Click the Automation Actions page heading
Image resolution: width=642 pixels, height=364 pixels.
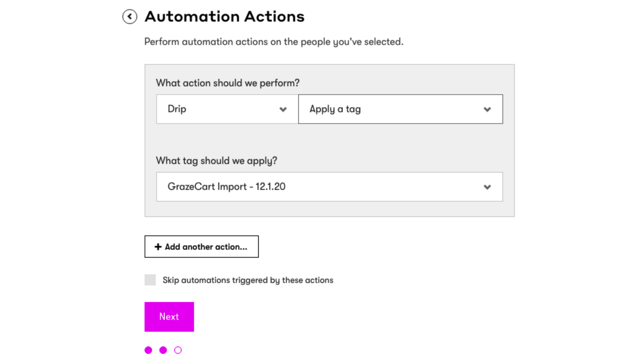tap(225, 16)
